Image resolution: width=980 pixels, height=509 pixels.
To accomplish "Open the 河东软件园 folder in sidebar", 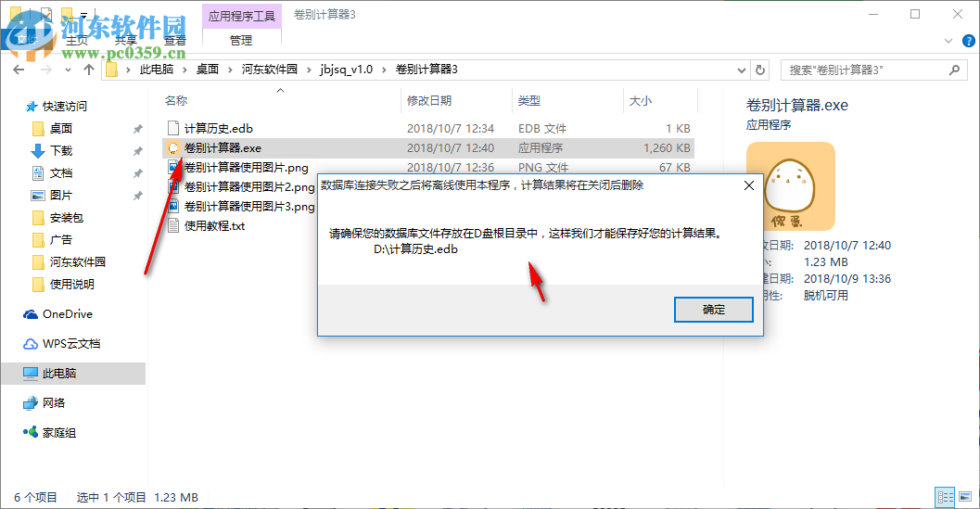I will tap(78, 262).
